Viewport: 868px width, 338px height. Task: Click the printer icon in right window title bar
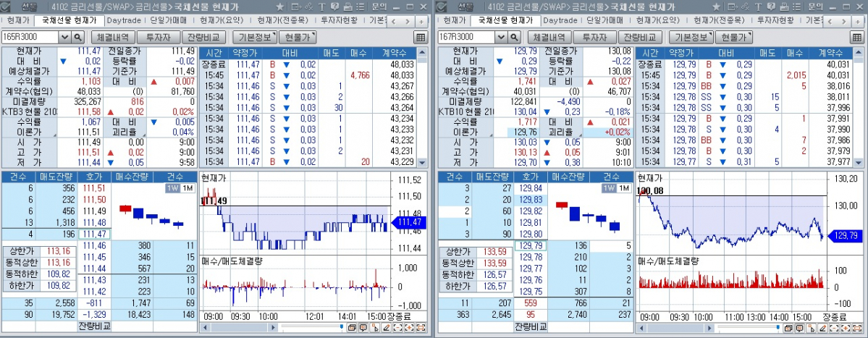(784, 7)
